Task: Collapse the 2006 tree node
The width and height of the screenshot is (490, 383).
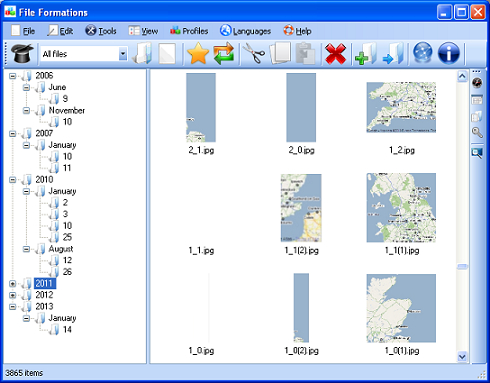Action: [12, 76]
